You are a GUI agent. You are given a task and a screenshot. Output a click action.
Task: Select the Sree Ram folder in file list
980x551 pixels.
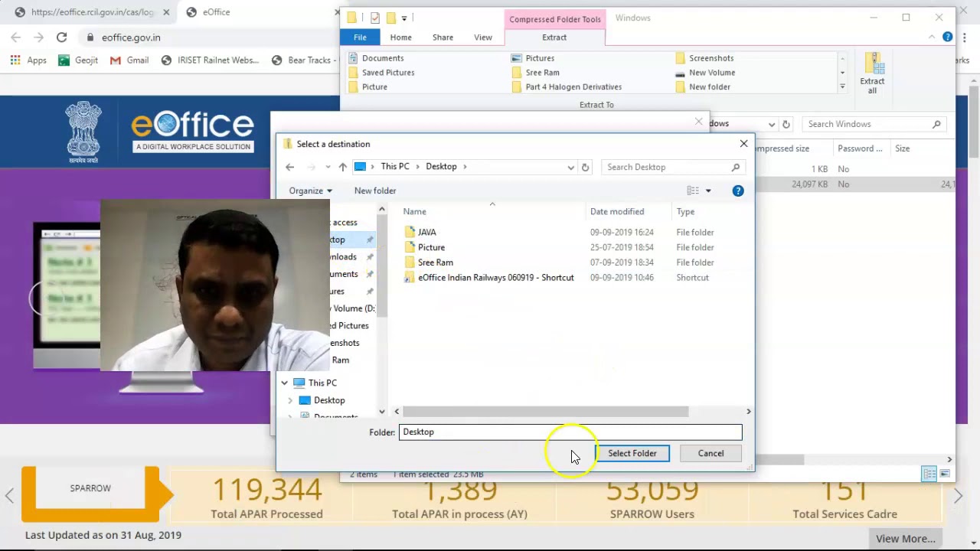point(435,262)
